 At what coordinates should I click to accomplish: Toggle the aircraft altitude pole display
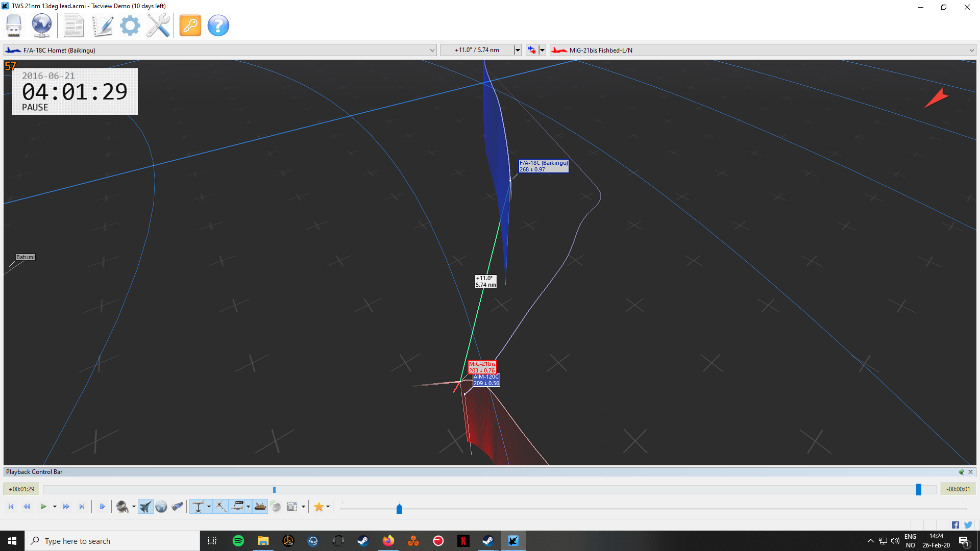pos(198,507)
